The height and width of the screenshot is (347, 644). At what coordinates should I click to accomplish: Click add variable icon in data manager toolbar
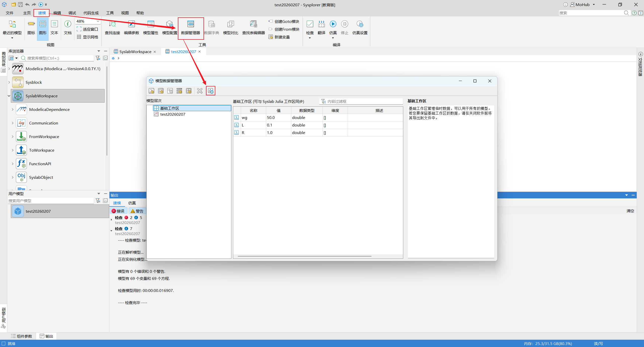151,91
